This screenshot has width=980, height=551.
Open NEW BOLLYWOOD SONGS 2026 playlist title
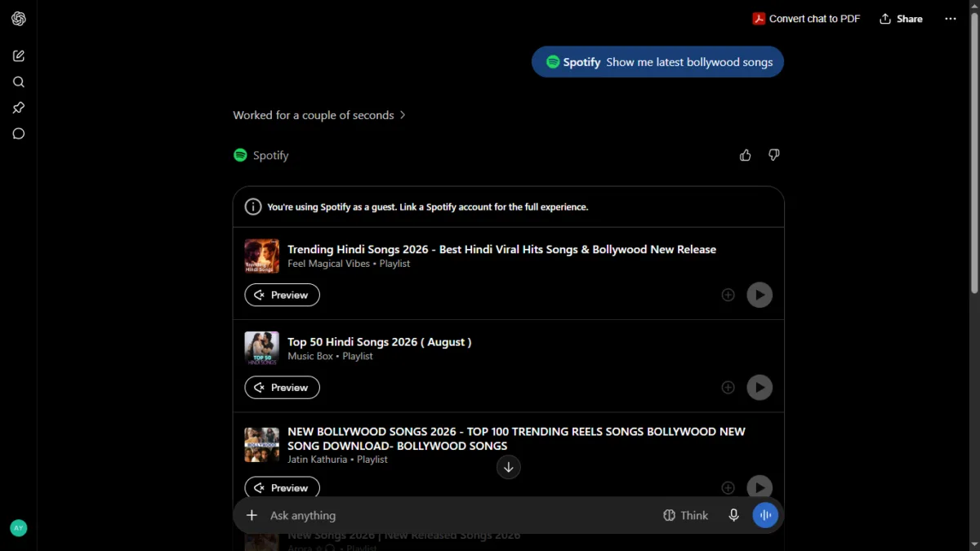(516, 438)
